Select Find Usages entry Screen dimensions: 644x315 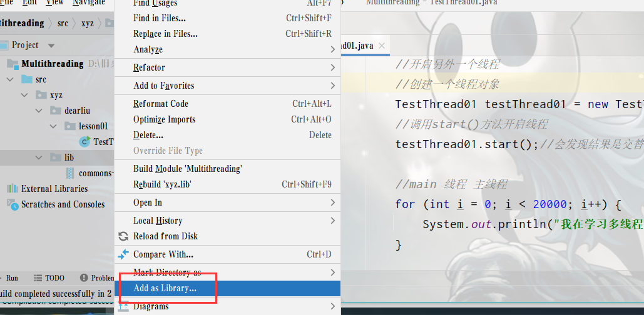pyautogui.click(x=227, y=4)
